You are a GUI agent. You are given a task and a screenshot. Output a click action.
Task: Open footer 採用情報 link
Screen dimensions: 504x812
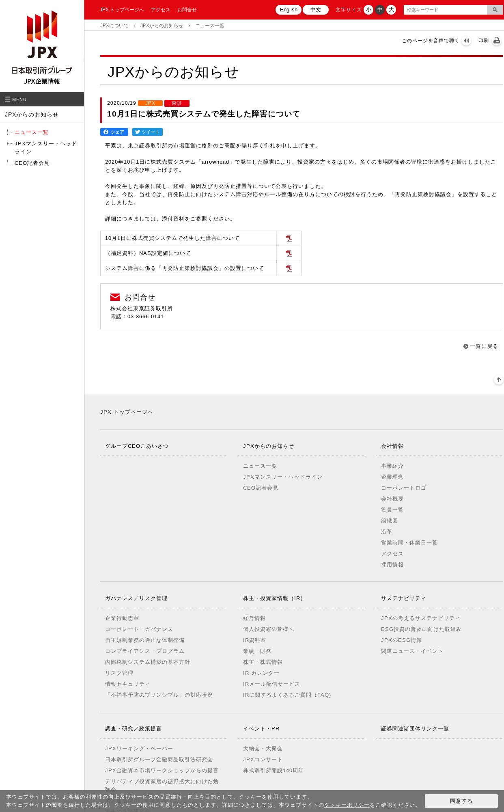(392, 565)
